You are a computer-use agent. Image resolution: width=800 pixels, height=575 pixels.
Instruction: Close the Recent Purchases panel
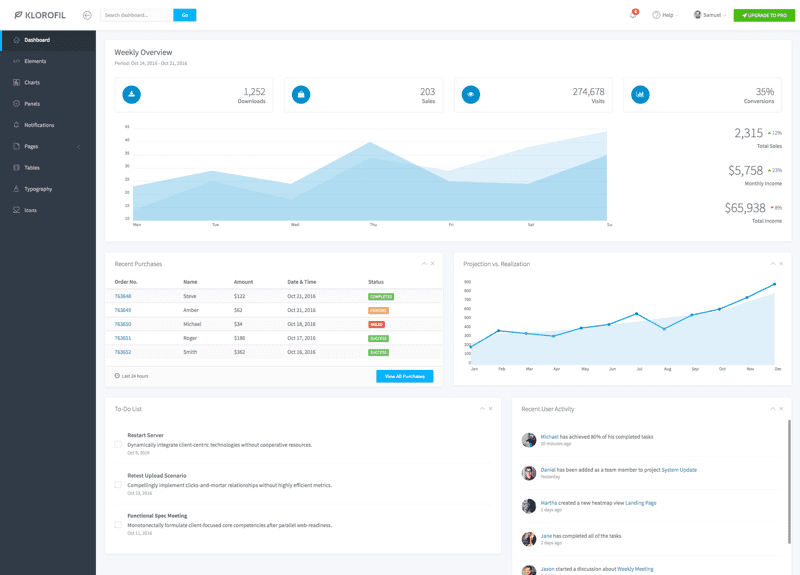[432, 263]
